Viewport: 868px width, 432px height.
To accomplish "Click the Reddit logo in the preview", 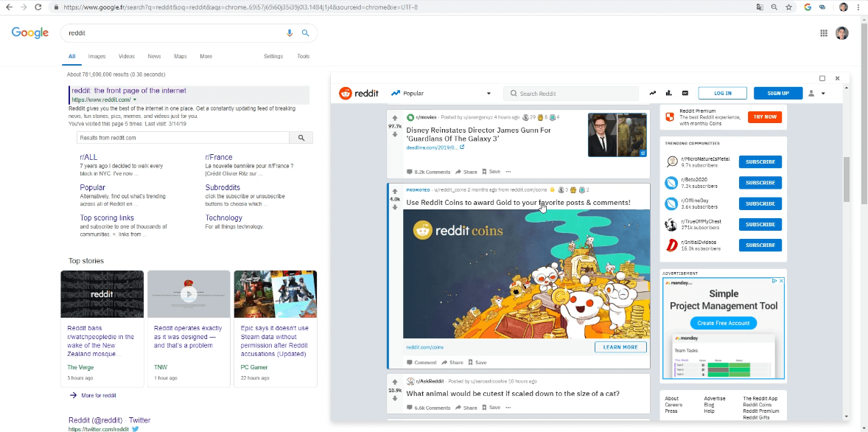I will click(x=359, y=94).
